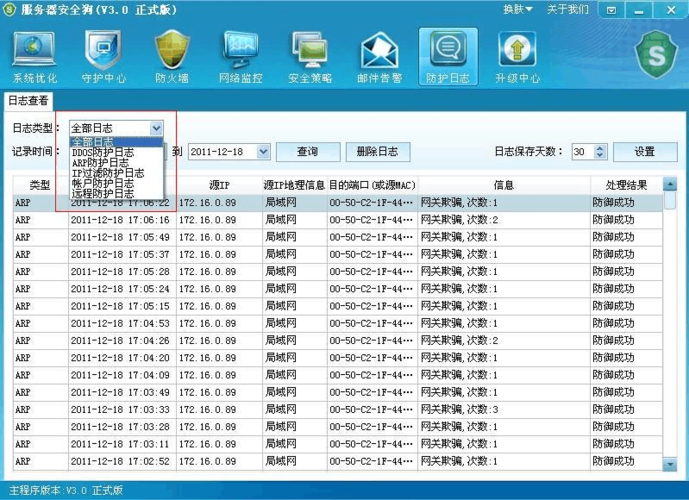Switch to 日志查看 tab
This screenshot has height=500, width=689.
coord(28,101)
